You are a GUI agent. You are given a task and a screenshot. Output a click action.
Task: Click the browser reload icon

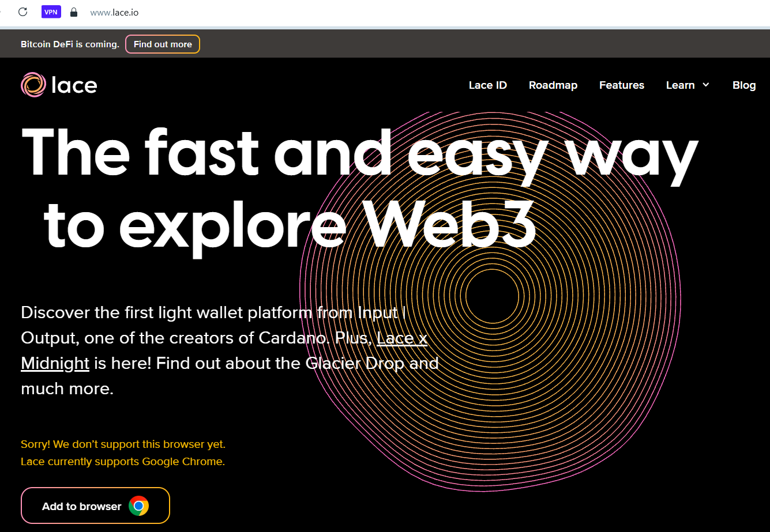(23, 12)
